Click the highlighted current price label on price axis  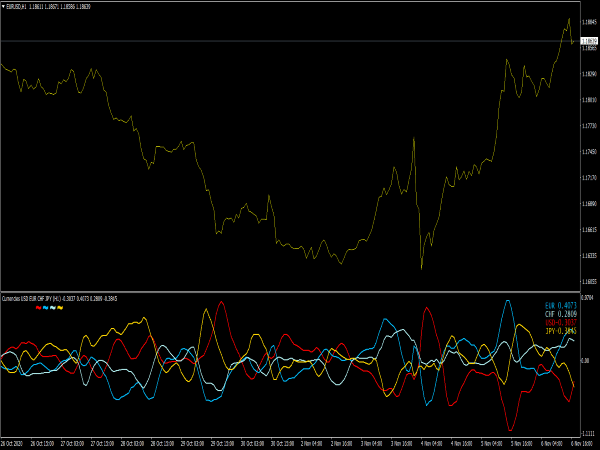point(589,41)
